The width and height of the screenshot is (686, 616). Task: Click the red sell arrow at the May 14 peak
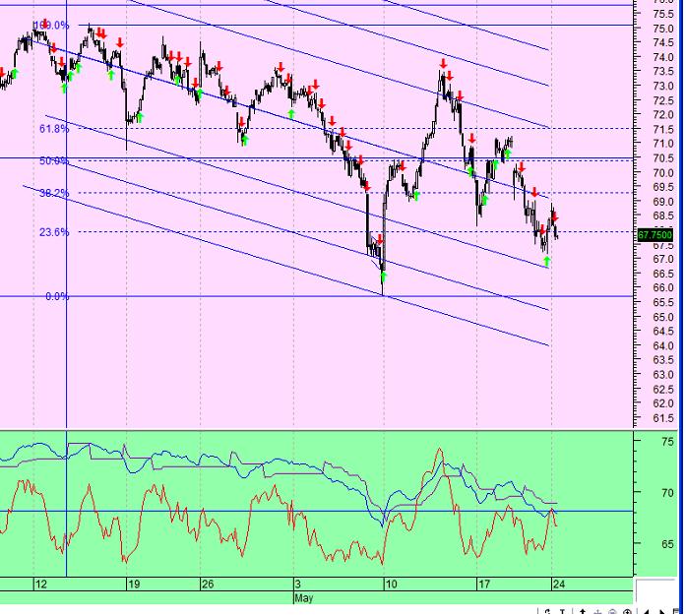coord(443,64)
